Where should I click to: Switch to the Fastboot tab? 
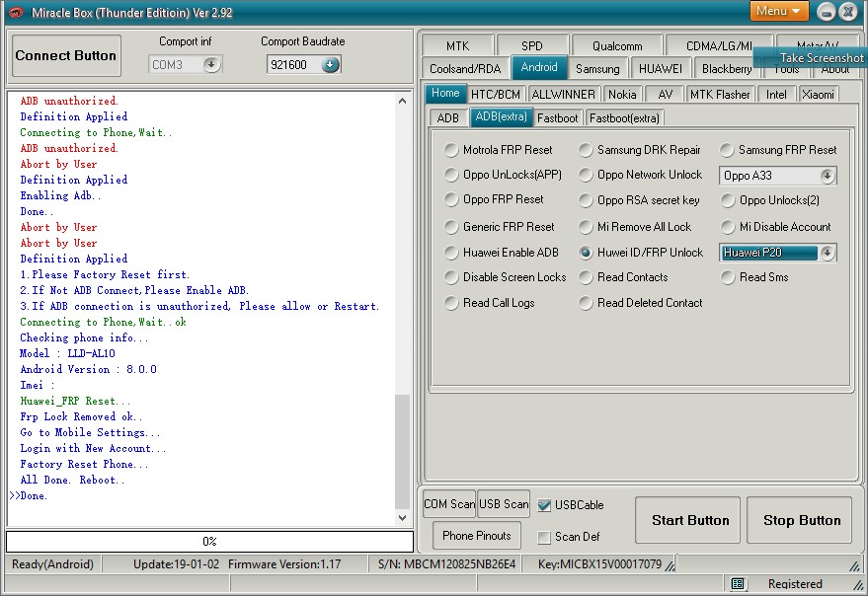557,118
